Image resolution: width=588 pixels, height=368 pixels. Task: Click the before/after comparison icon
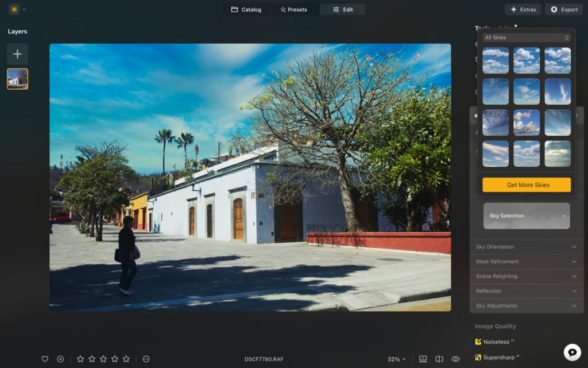tap(439, 359)
